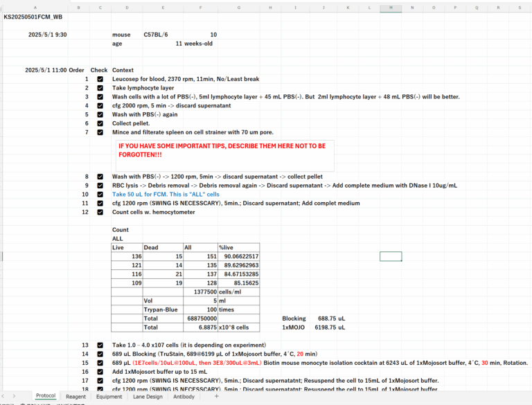Viewport: 532px width, 405px height.
Task: Click the red important tips text box
Action: [x=224, y=156]
